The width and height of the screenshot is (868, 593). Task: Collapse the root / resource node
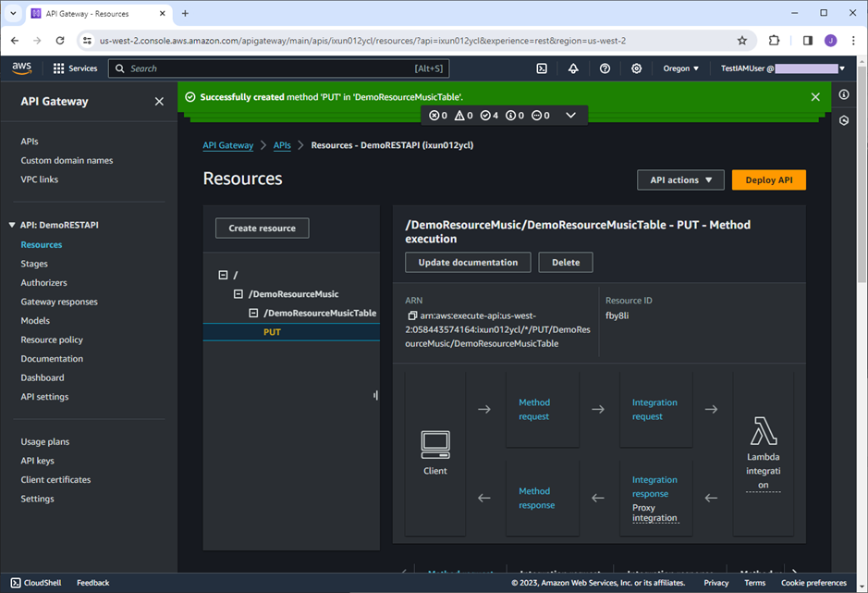(223, 275)
